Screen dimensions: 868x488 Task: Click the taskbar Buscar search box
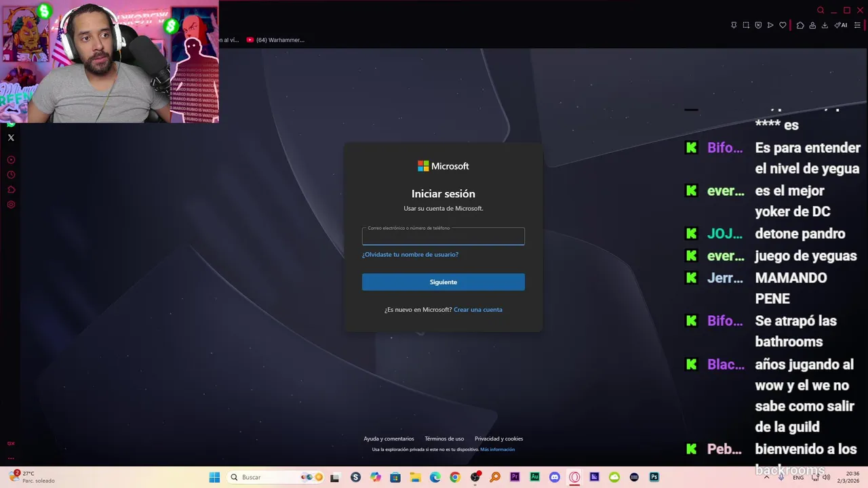click(277, 477)
